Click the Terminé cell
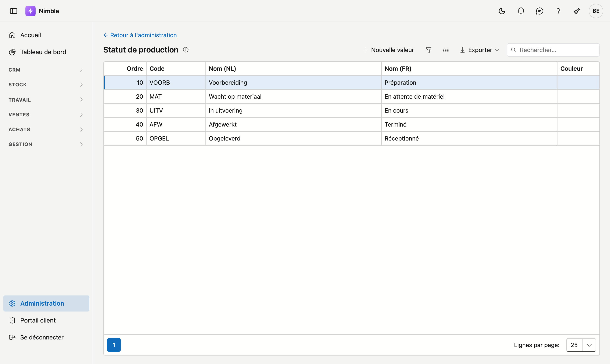 (x=469, y=125)
